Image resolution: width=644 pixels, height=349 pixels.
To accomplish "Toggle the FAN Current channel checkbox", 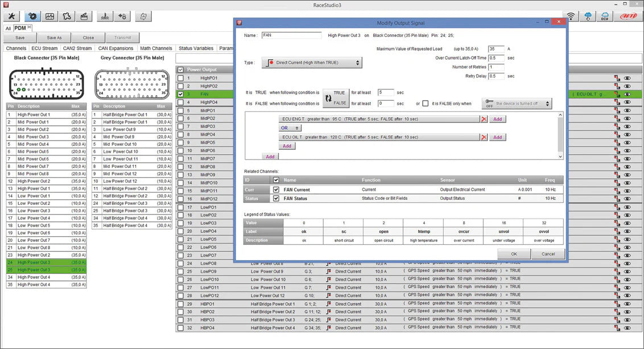I will pos(276,190).
